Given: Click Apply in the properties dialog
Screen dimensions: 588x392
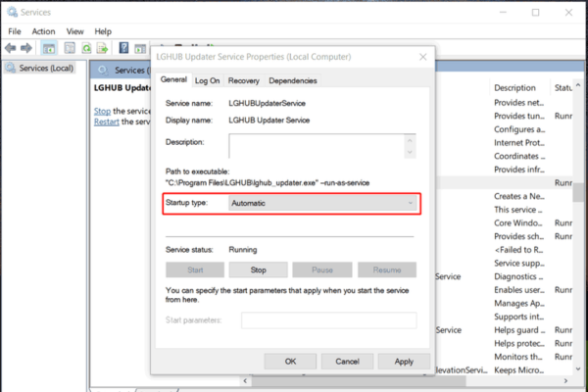Looking at the screenshot, I should [404, 362].
